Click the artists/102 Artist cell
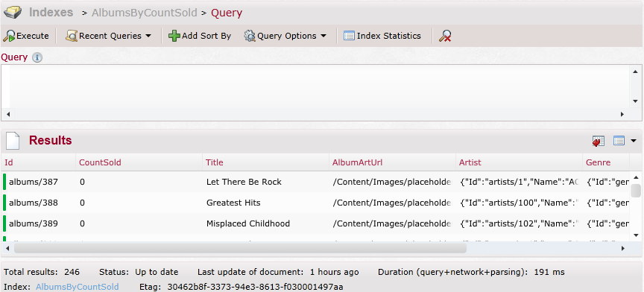The image size is (644, 292). (519, 223)
